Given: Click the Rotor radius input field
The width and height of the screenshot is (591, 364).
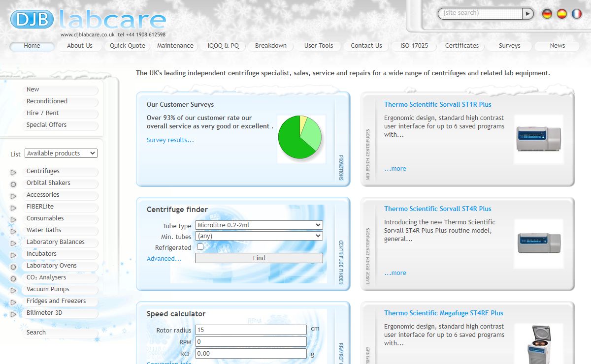Looking at the screenshot, I should pos(251,330).
